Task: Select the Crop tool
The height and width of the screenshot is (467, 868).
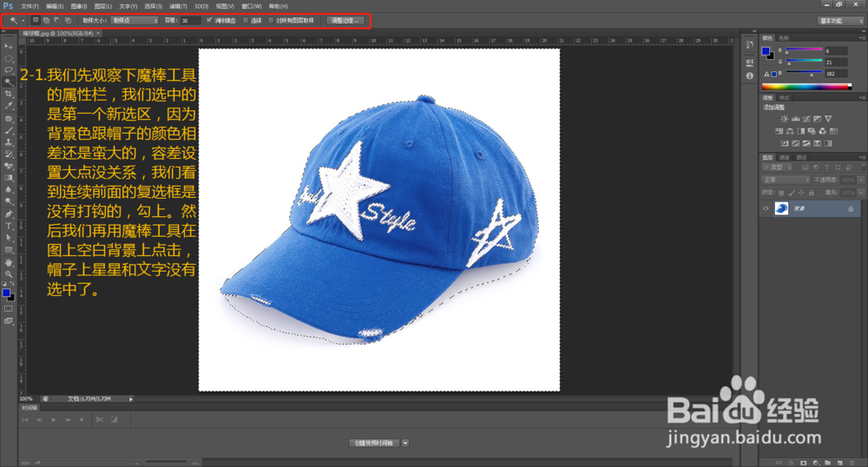Action: 9,94
